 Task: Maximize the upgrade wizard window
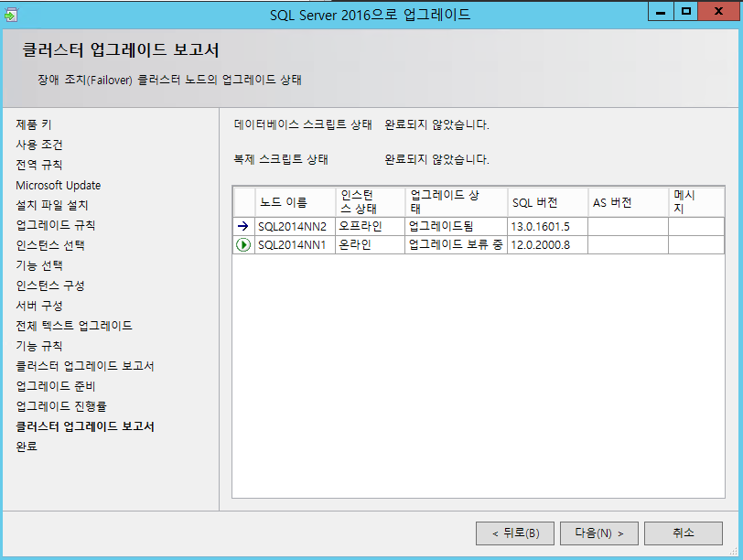click(x=685, y=12)
